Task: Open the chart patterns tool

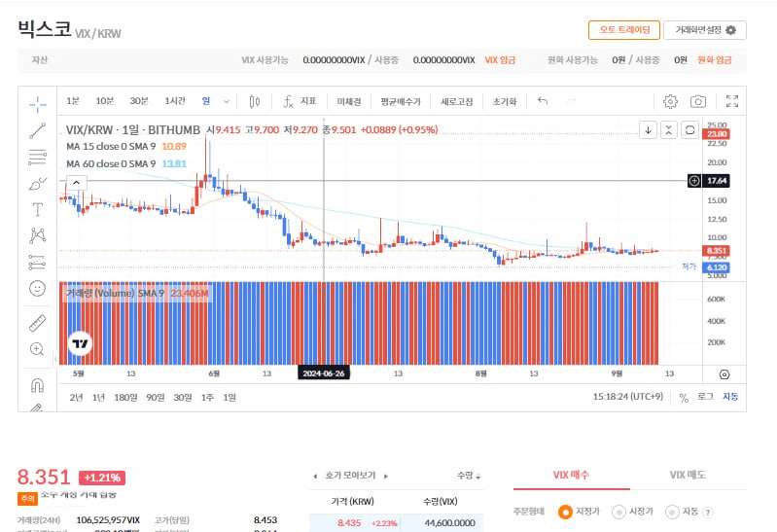Action: tap(38, 235)
